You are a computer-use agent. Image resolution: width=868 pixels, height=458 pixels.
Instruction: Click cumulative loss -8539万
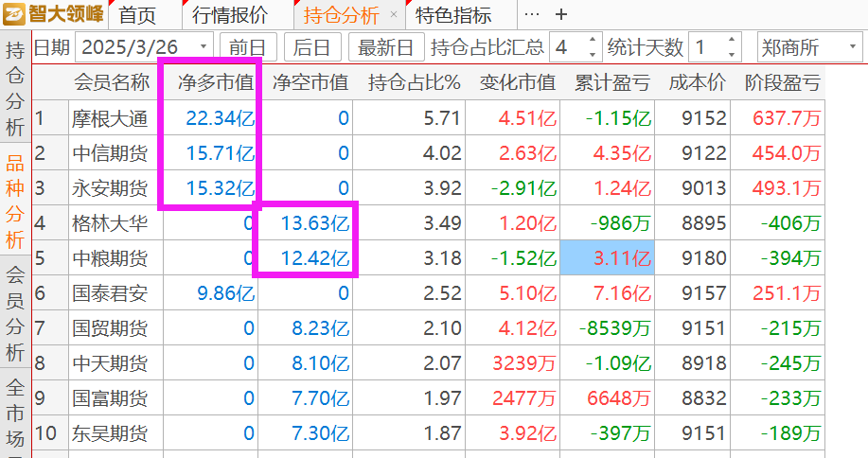(615, 328)
